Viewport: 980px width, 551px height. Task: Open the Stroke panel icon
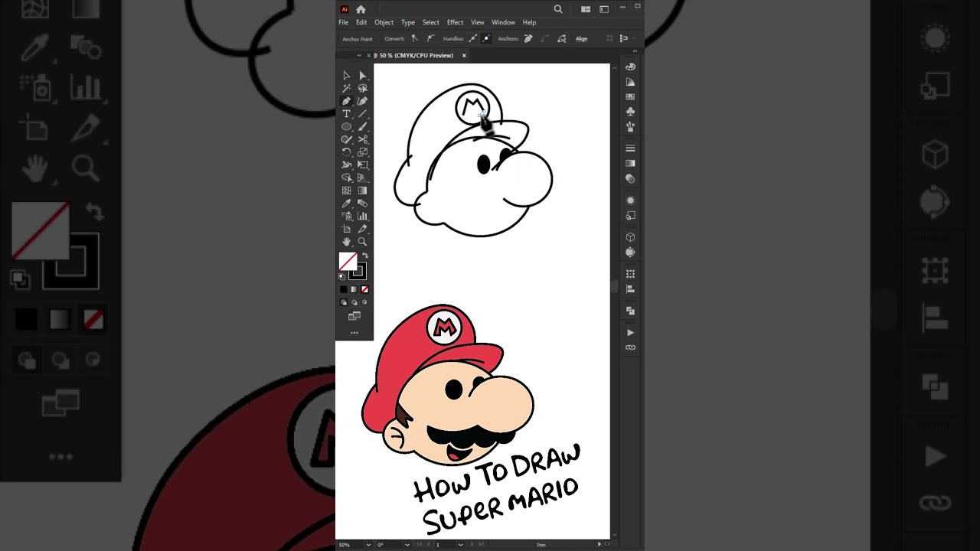630,148
